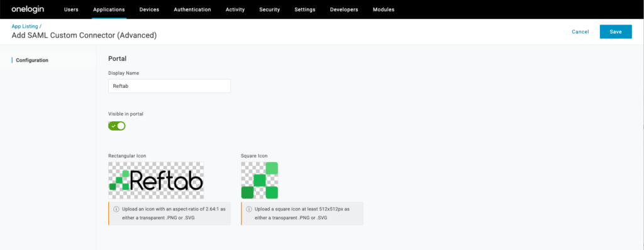Open the Developers menu
This screenshot has height=250, width=644.
344,9
